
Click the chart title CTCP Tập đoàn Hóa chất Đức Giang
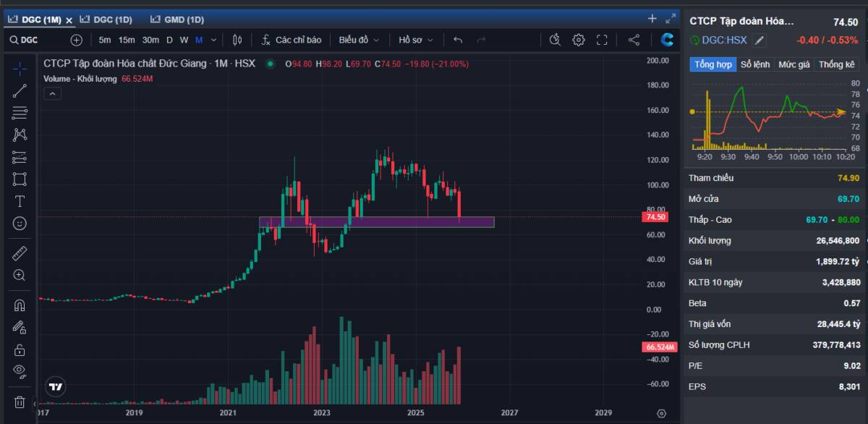(x=124, y=64)
